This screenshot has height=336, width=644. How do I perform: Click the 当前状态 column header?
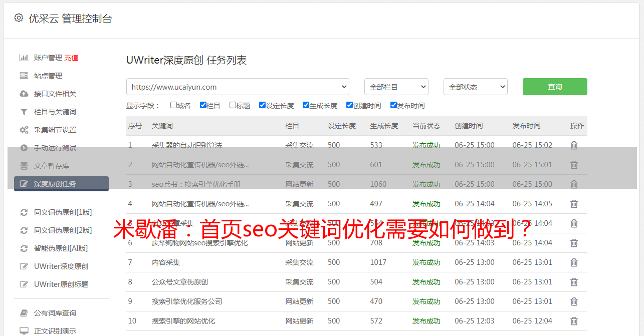click(426, 126)
